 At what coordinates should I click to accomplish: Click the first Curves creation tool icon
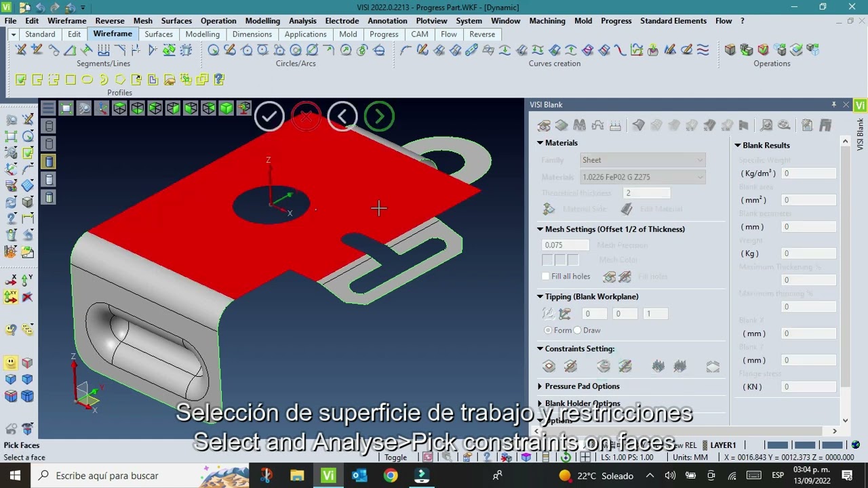[x=406, y=49]
